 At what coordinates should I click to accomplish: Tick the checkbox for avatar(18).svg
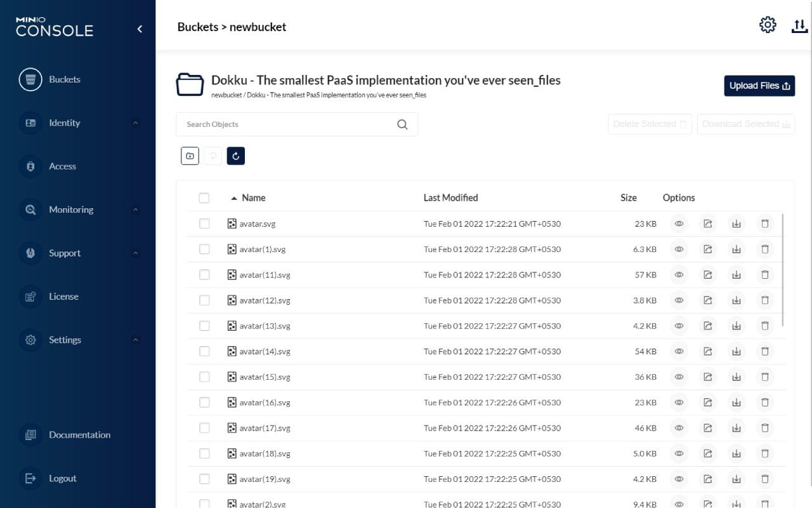click(204, 453)
